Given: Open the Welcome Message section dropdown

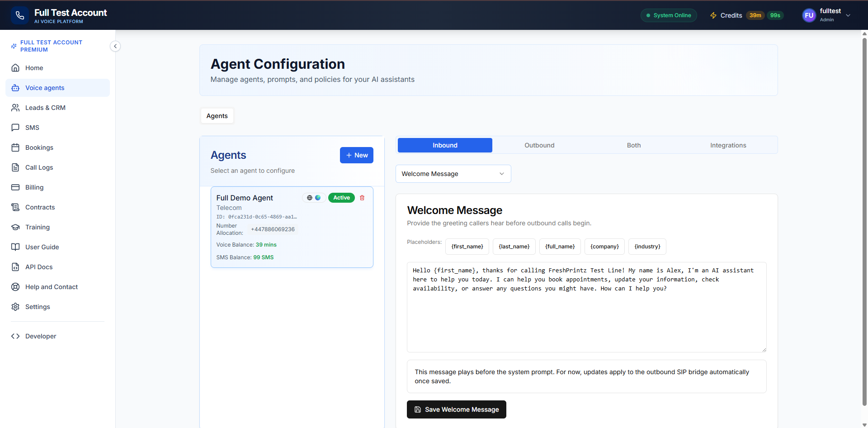Looking at the screenshot, I should (x=453, y=174).
